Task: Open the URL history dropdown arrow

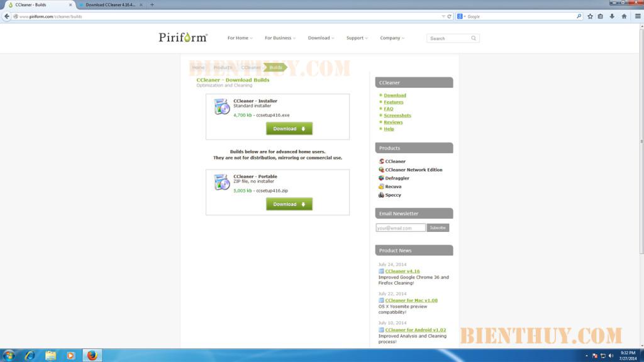Action: tap(443, 16)
